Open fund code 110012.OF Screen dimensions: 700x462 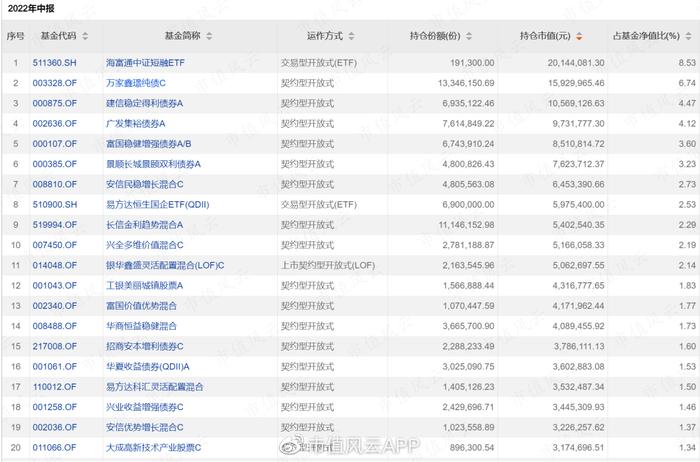[x=54, y=387]
